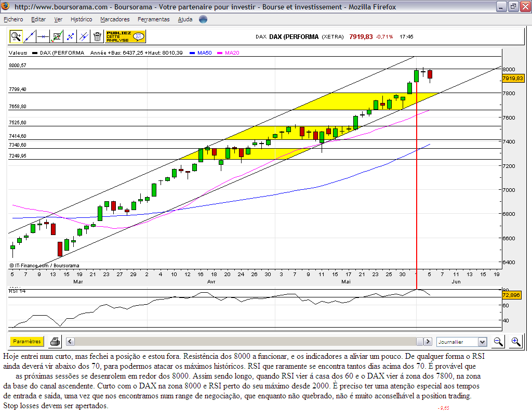The image size is (532, 416).
Task: Click the Année +Bas: 6437,25 text
Action: click(x=116, y=53)
